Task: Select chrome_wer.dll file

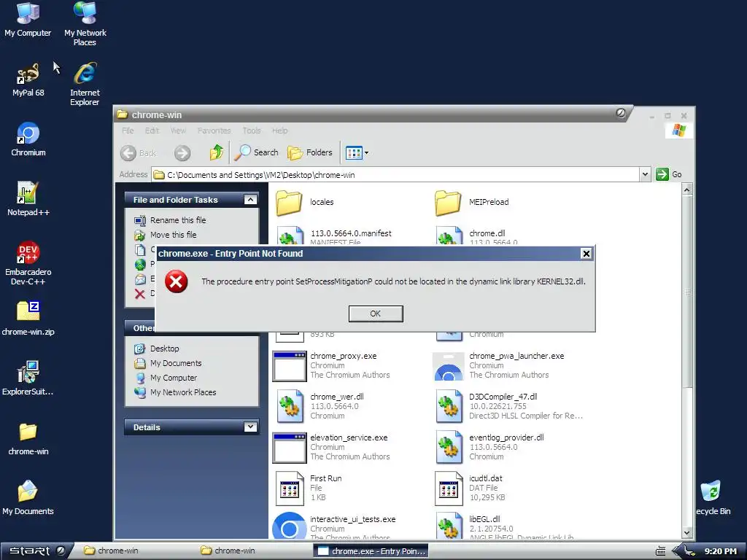Action: 320,406
